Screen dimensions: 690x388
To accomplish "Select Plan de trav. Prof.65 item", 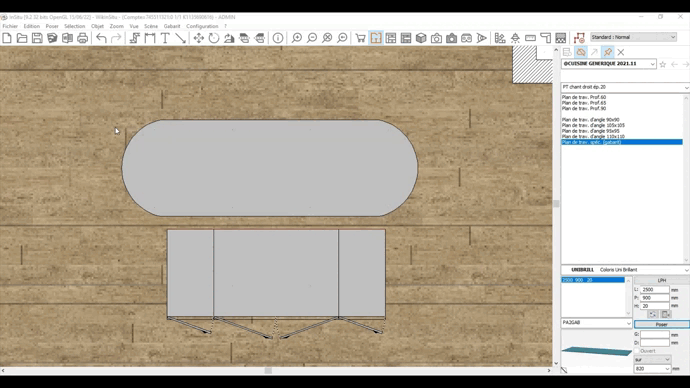I will pyautogui.click(x=584, y=103).
